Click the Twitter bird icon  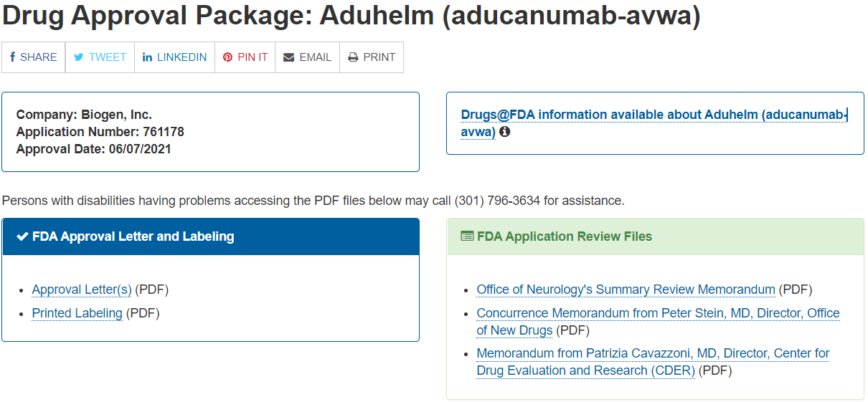click(x=79, y=57)
